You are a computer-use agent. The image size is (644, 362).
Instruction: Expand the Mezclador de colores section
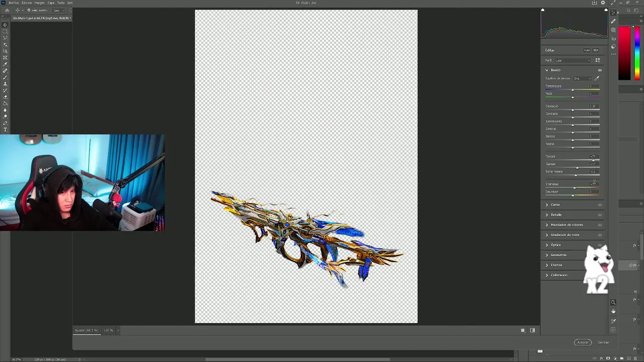(x=547, y=225)
